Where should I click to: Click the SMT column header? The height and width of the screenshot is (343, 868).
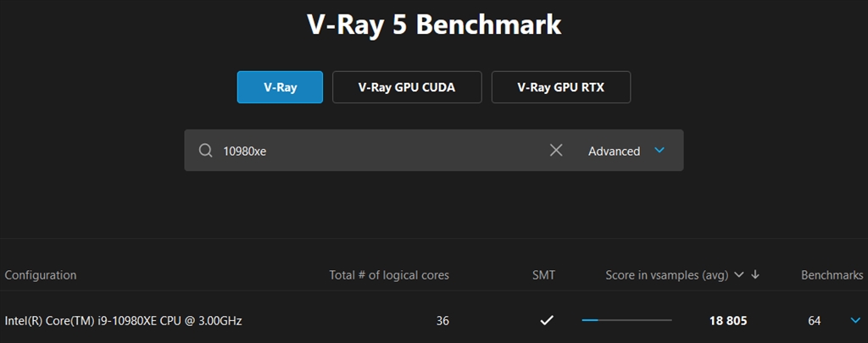[543, 274]
